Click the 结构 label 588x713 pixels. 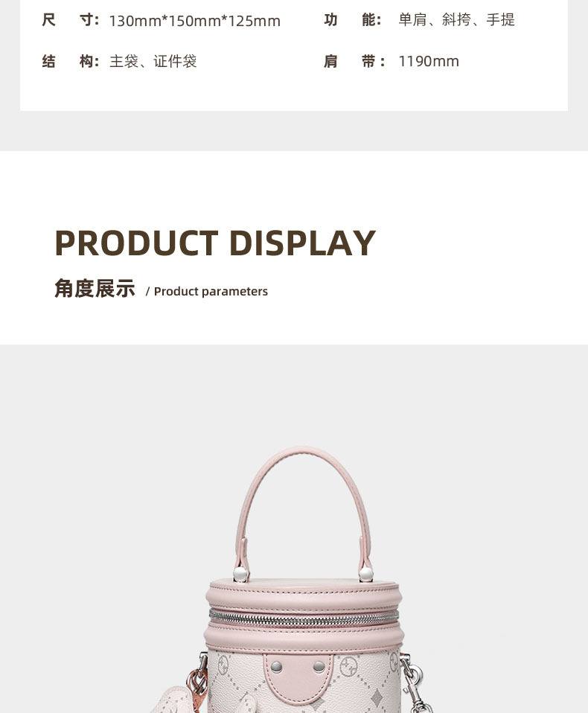coord(70,61)
